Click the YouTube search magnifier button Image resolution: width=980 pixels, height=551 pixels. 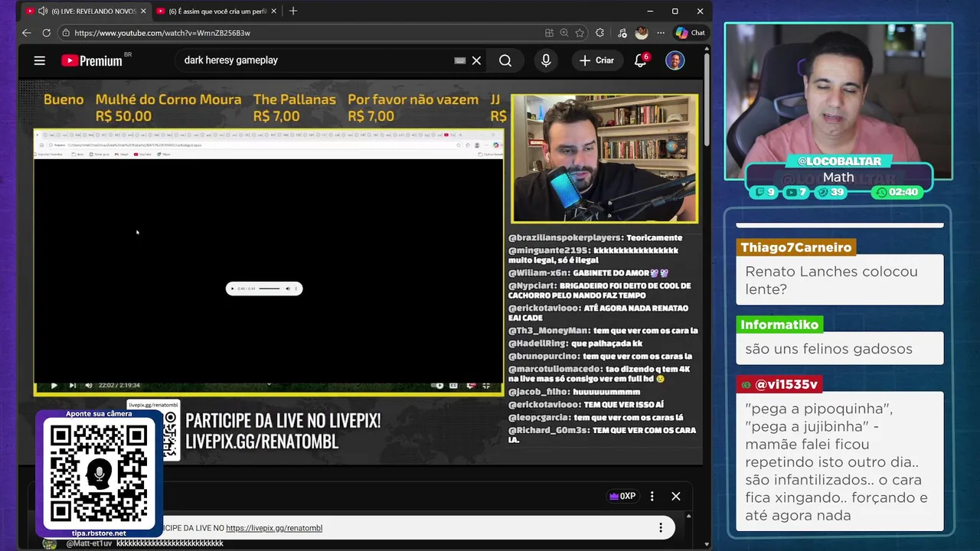(505, 60)
